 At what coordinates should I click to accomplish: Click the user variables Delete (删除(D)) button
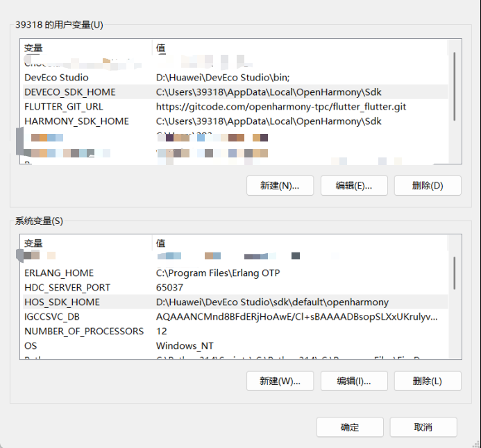(x=428, y=185)
